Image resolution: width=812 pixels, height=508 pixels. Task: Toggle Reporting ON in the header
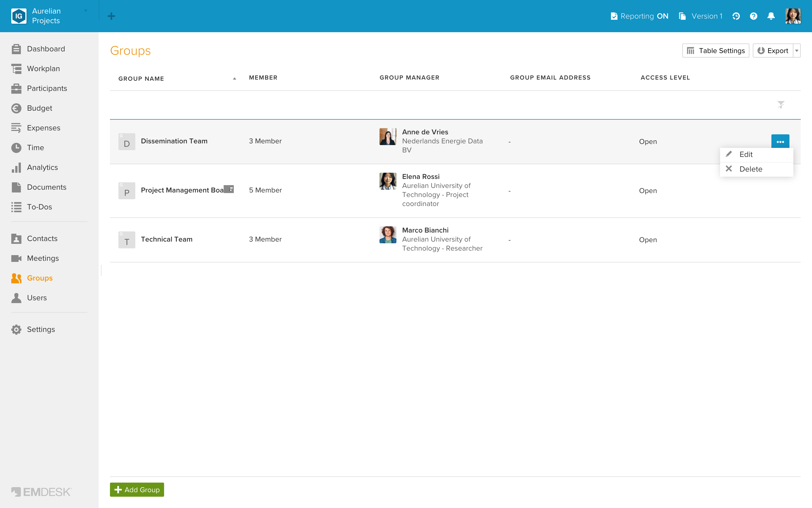click(639, 16)
